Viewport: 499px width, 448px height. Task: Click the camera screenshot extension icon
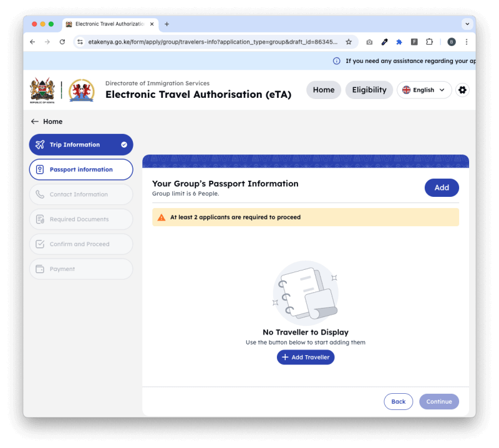(369, 42)
